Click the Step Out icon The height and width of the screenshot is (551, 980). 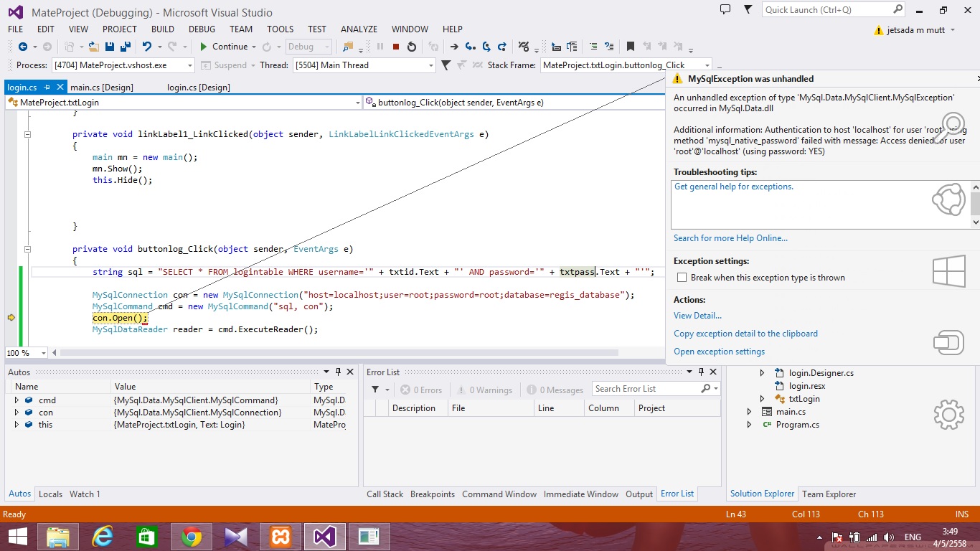coord(504,47)
